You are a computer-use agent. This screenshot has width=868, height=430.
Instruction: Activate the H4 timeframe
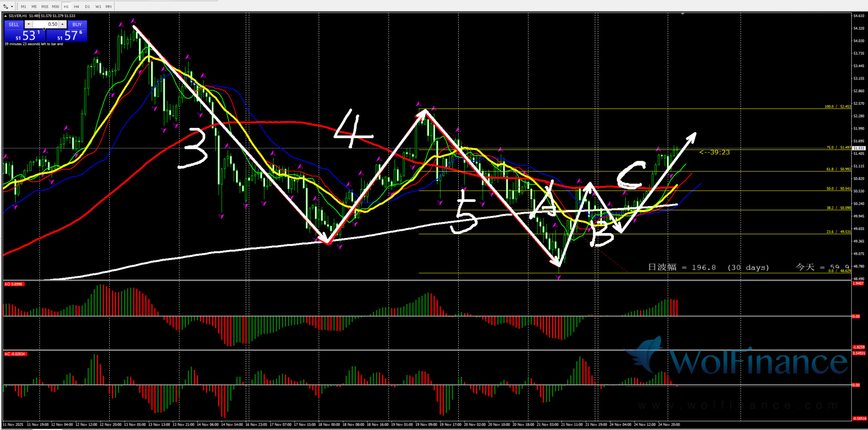[x=76, y=7]
